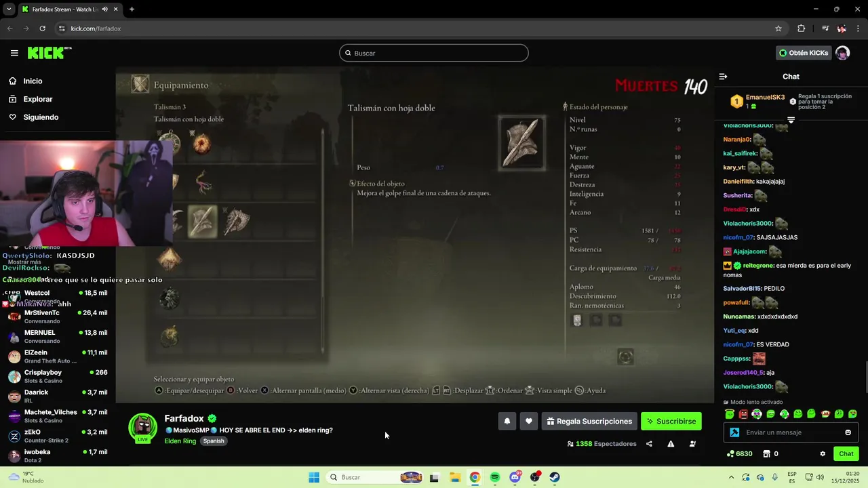This screenshot has width=868, height=488.
Task: Open ElZeein recommended channel
Action: [x=58, y=357]
